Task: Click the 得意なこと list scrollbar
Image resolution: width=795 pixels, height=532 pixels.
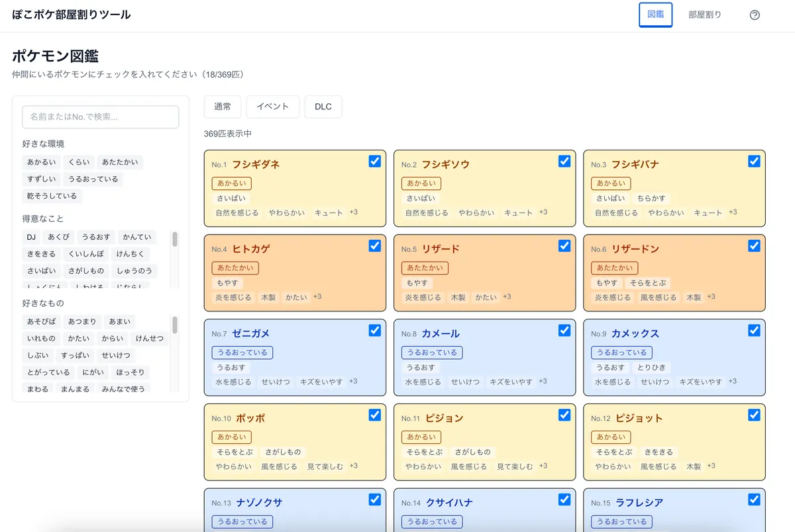Action: [175, 239]
